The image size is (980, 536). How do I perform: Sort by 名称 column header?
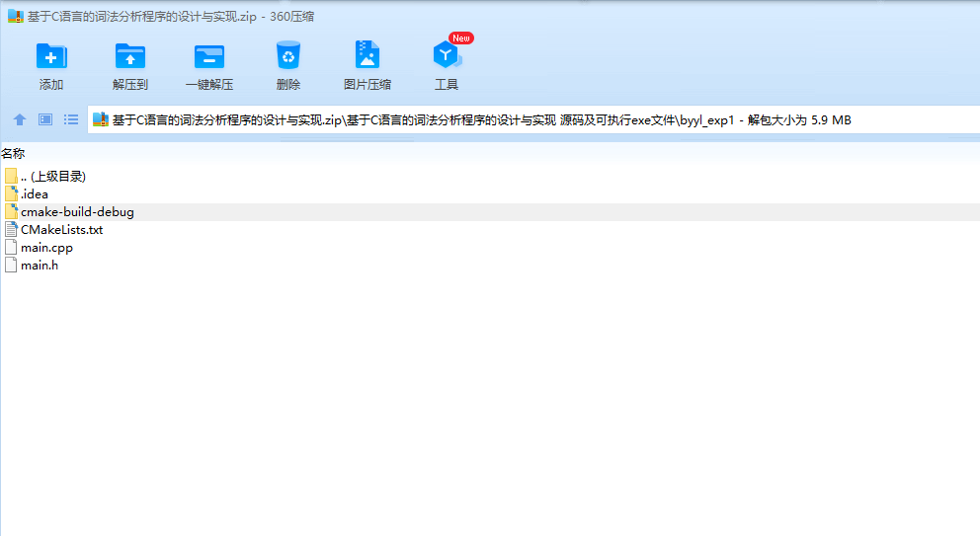13,154
